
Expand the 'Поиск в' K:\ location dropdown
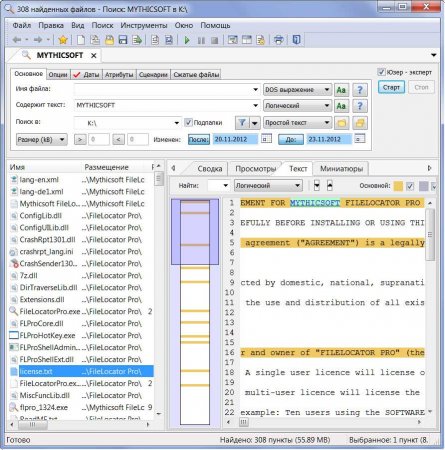click(x=177, y=123)
